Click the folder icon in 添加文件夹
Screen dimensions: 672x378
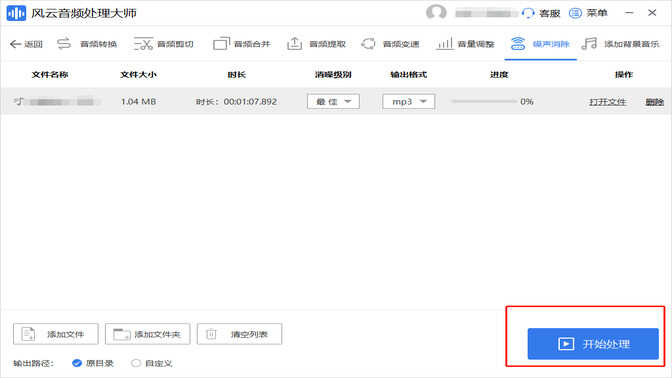coord(121,334)
